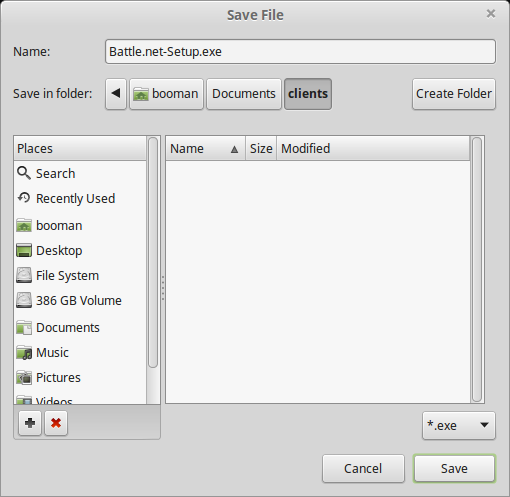Select the booman home folder icon in Places

tap(24, 225)
